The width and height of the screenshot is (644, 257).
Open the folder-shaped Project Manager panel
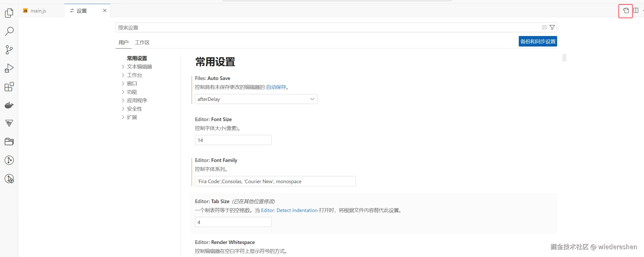click(9, 142)
